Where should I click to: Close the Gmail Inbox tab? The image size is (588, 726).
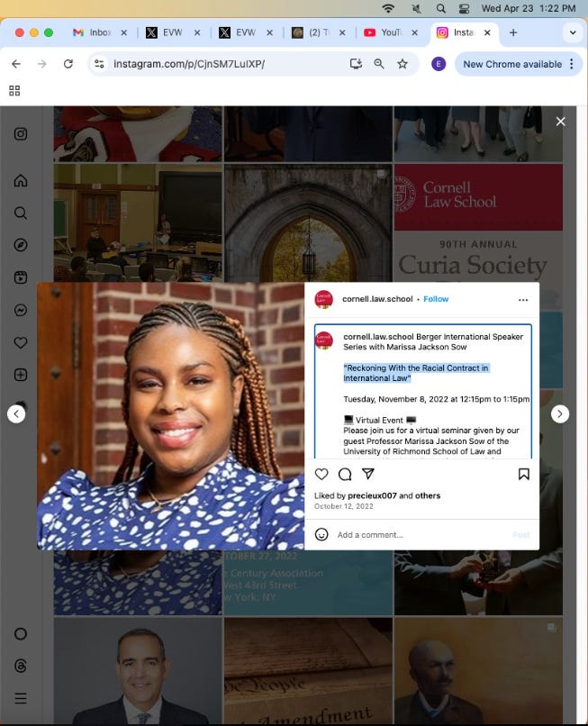click(x=123, y=32)
